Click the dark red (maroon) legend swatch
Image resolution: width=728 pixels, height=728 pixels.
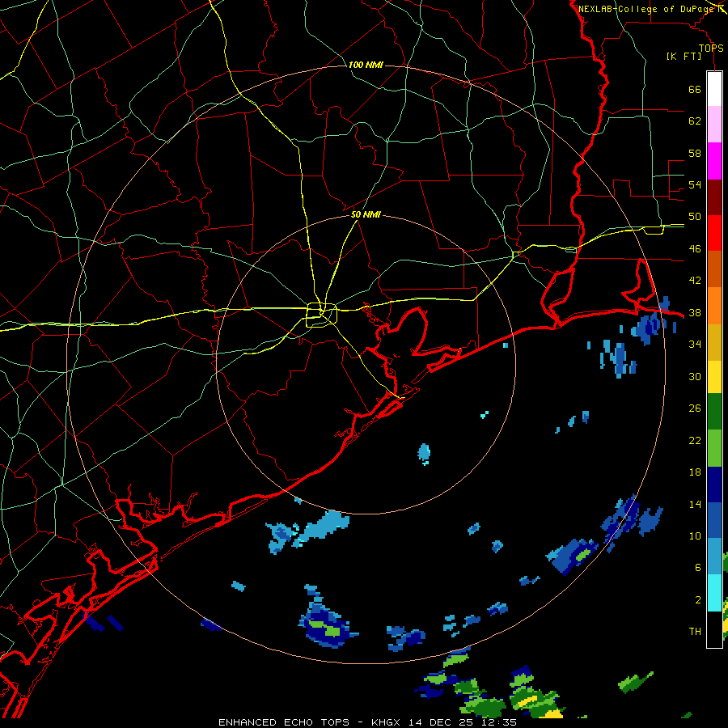(714, 197)
